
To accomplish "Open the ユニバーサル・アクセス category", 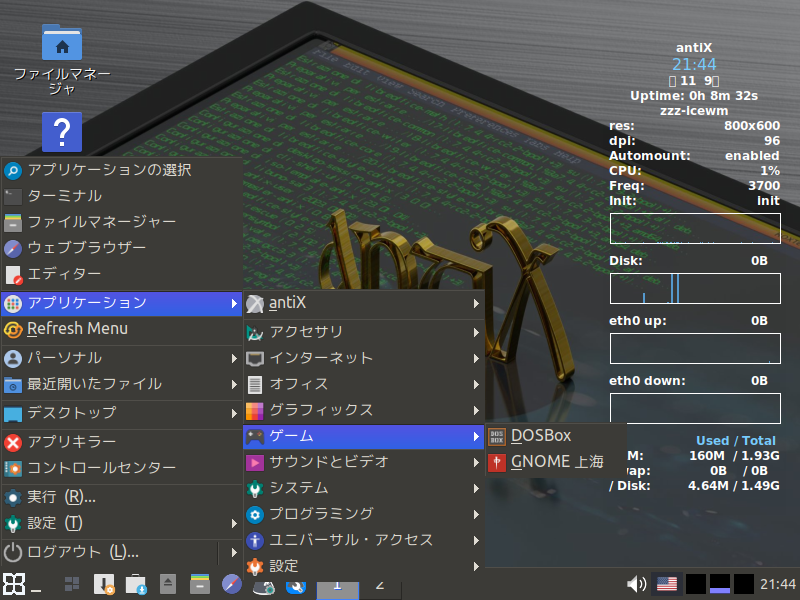I will [364, 541].
